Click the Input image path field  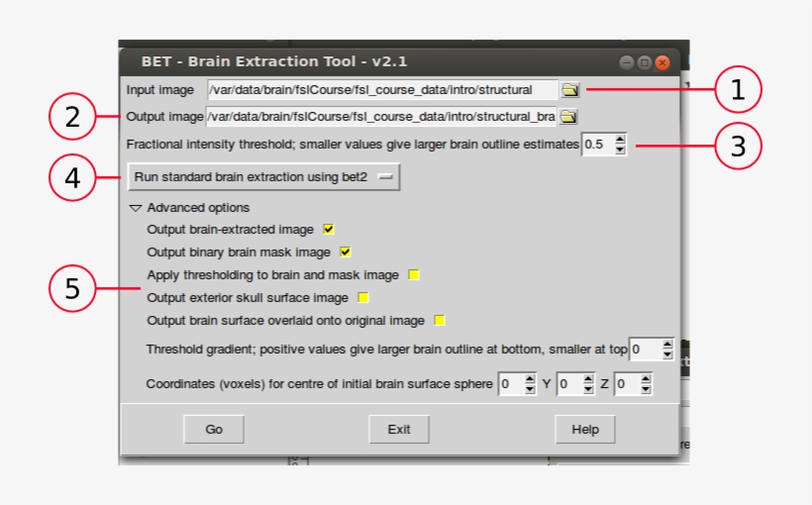[x=381, y=90]
